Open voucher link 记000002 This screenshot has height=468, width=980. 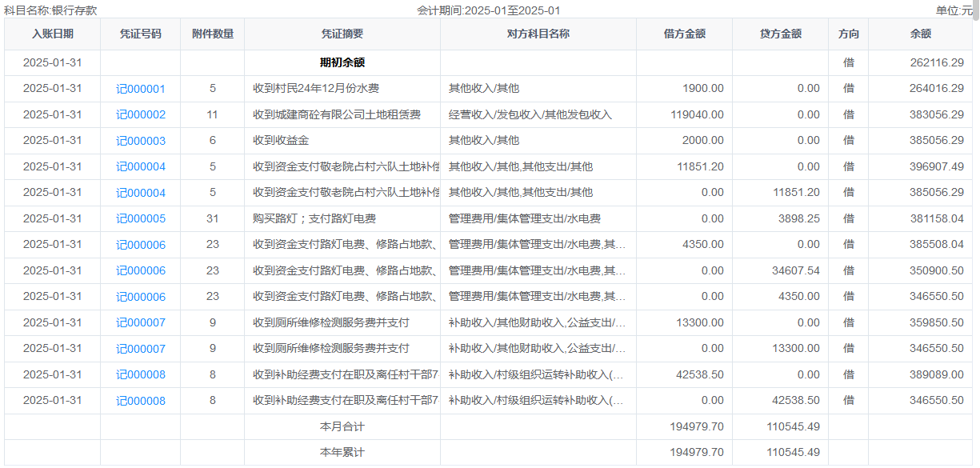(x=141, y=115)
